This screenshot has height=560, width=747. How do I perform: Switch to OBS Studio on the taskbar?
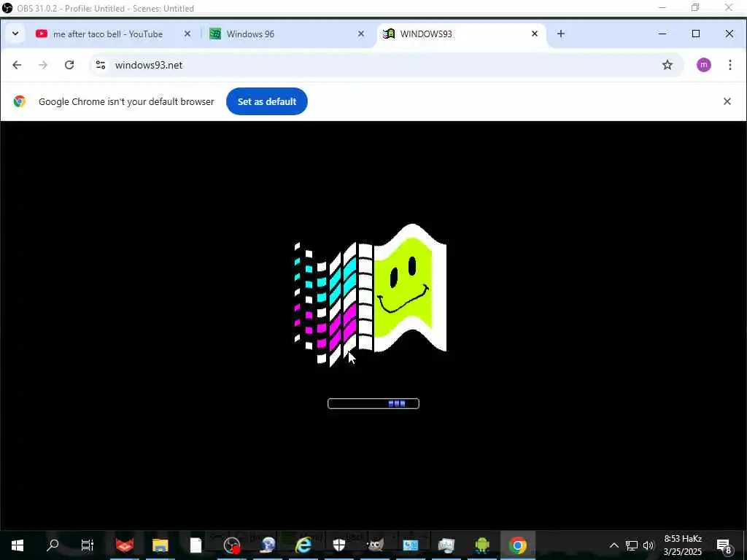[232, 545]
